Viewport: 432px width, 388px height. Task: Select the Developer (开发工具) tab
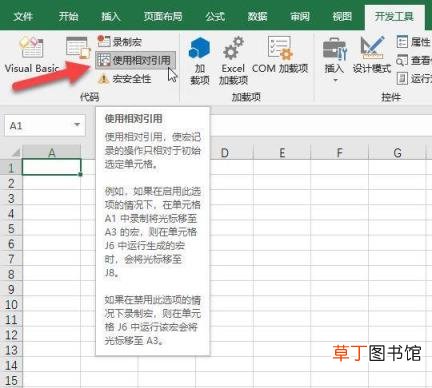394,16
